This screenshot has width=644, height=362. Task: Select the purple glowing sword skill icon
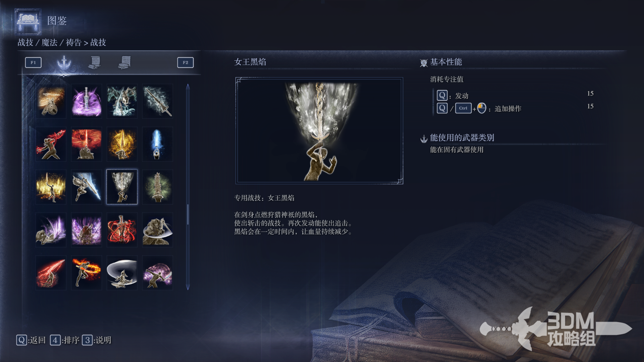tap(87, 101)
